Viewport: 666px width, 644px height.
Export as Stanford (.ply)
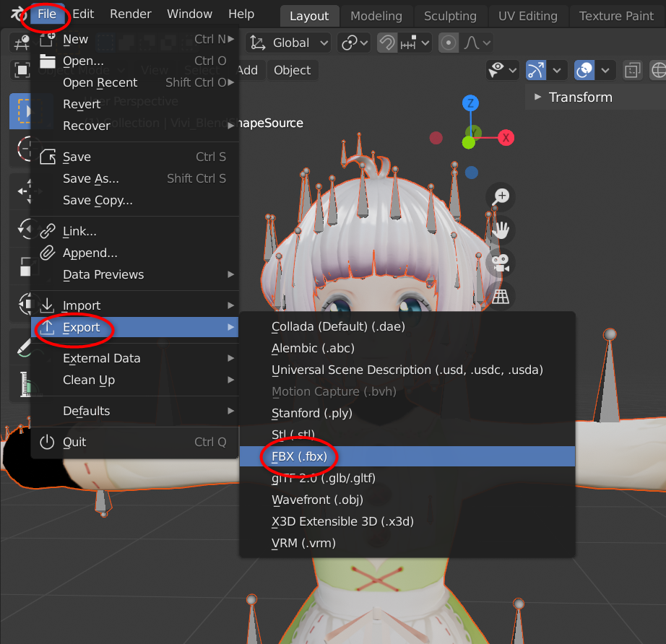click(407, 413)
